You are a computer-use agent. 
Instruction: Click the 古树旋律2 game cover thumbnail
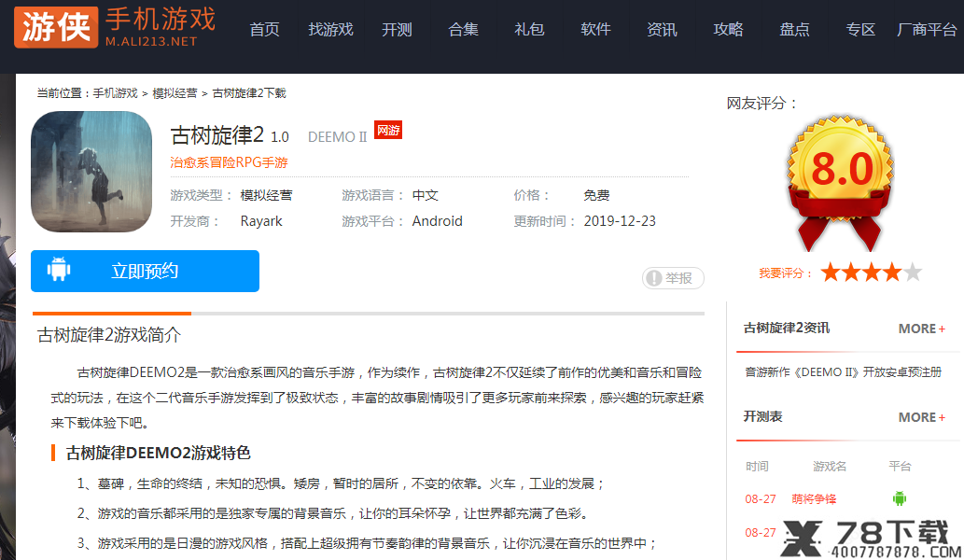91,172
